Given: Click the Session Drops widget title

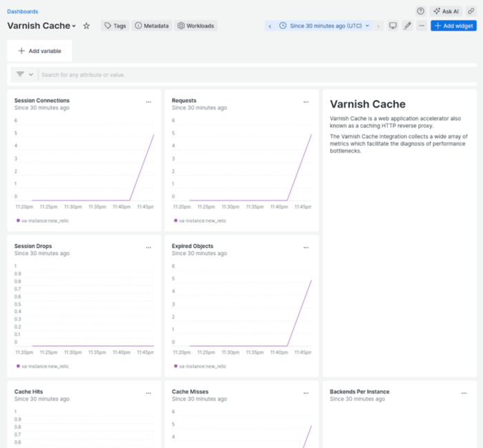Looking at the screenshot, I should tap(33, 246).
